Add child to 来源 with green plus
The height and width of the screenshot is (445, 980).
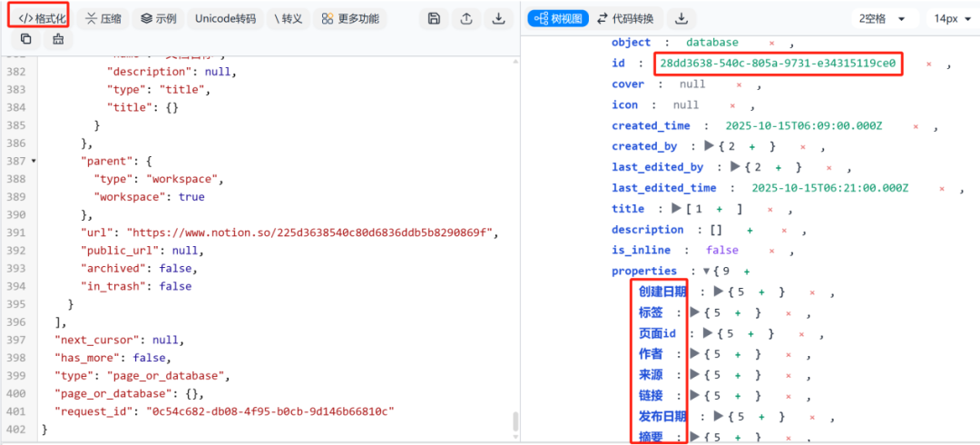[x=738, y=375]
